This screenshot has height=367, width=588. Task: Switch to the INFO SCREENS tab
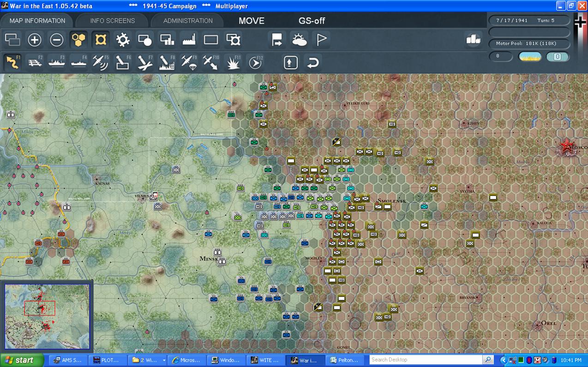pyautogui.click(x=113, y=21)
